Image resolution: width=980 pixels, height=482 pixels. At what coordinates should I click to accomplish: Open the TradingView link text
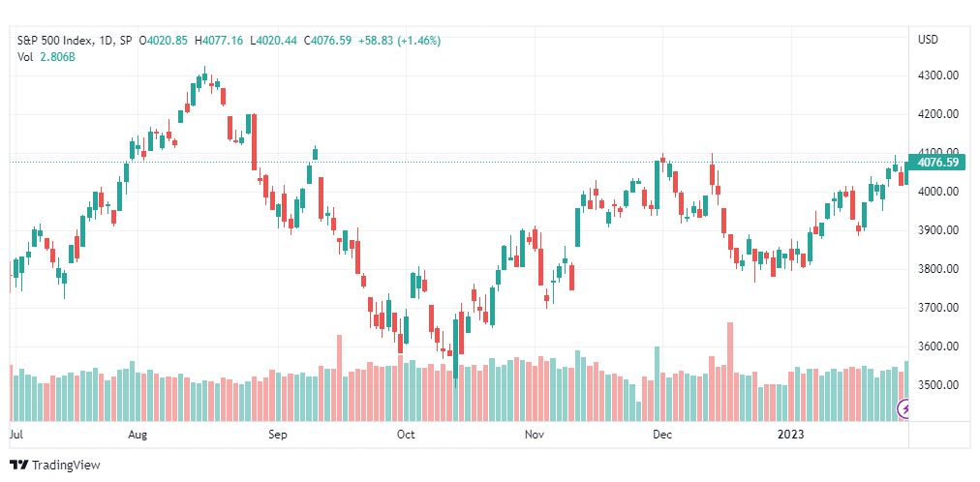coord(66,465)
